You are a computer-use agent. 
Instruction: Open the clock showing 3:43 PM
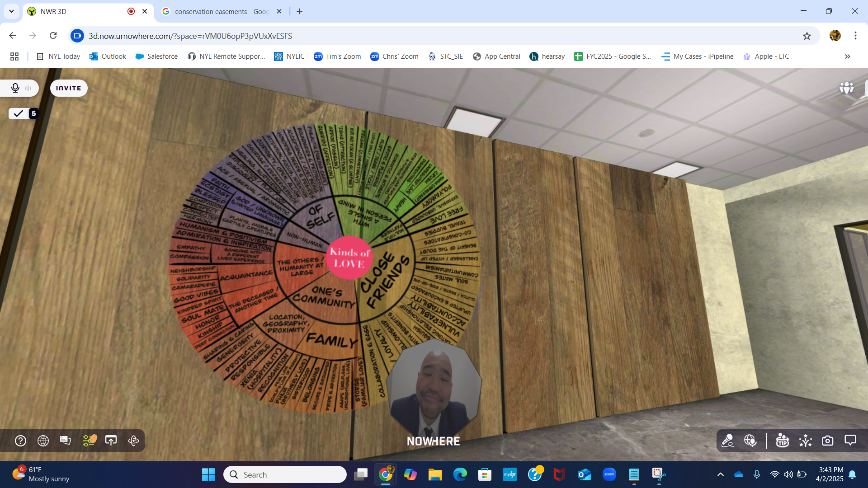tap(830, 474)
